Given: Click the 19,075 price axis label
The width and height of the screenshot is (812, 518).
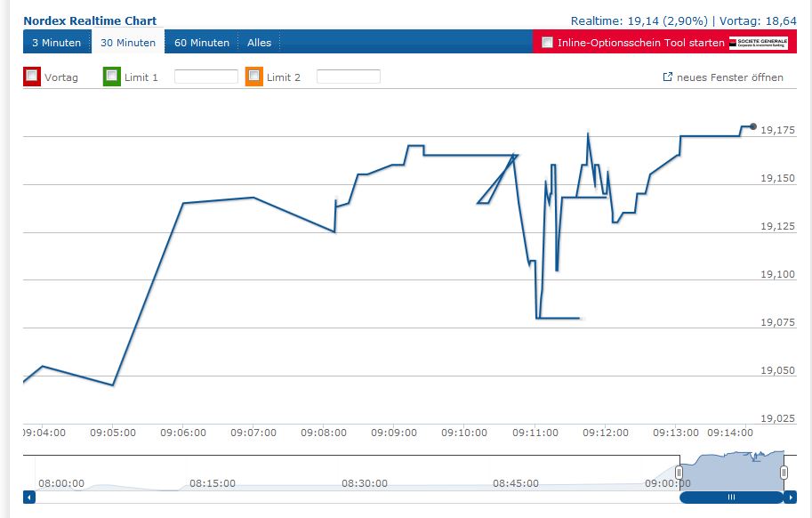Looking at the screenshot, I should [x=777, y=322].
